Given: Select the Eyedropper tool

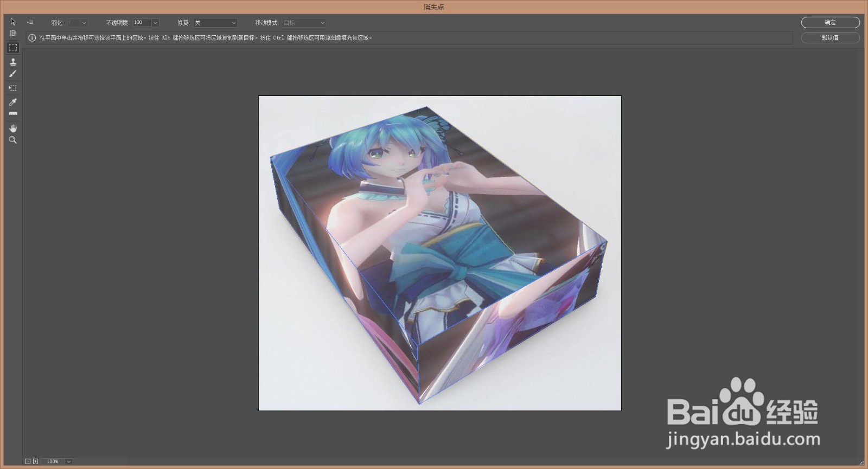Looking at the screenshot, I should click(13, 102).
